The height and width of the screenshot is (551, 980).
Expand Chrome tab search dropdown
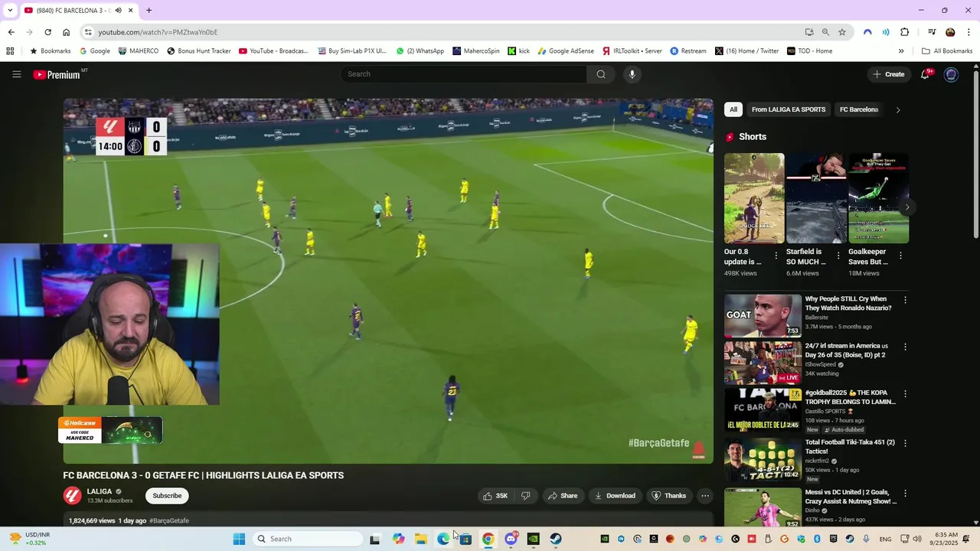9,11
